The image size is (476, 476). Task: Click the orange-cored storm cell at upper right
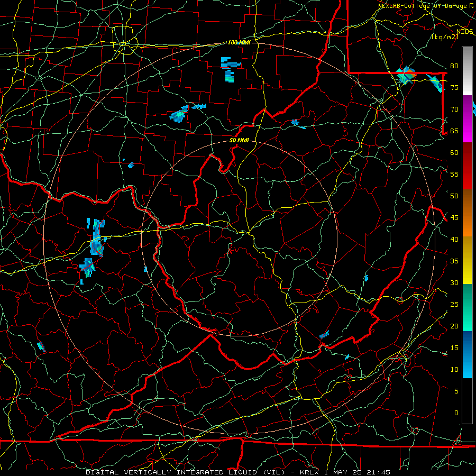pyautogui.click(x=406, y=75)
